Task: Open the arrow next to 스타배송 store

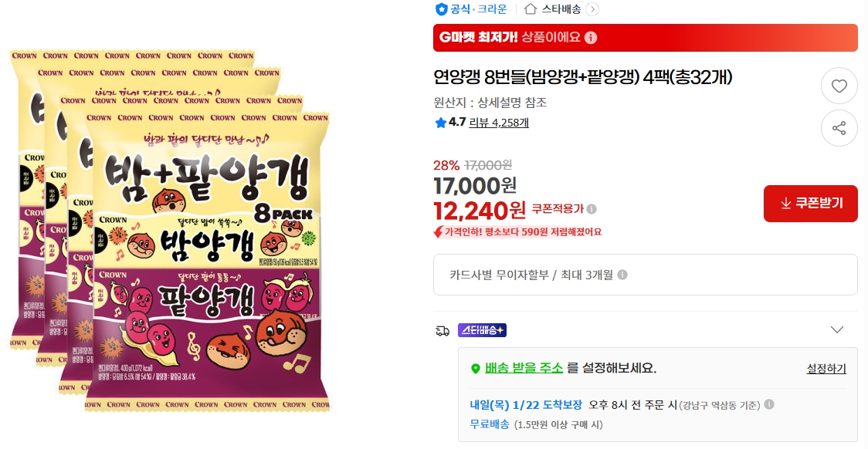Action: 592,8
